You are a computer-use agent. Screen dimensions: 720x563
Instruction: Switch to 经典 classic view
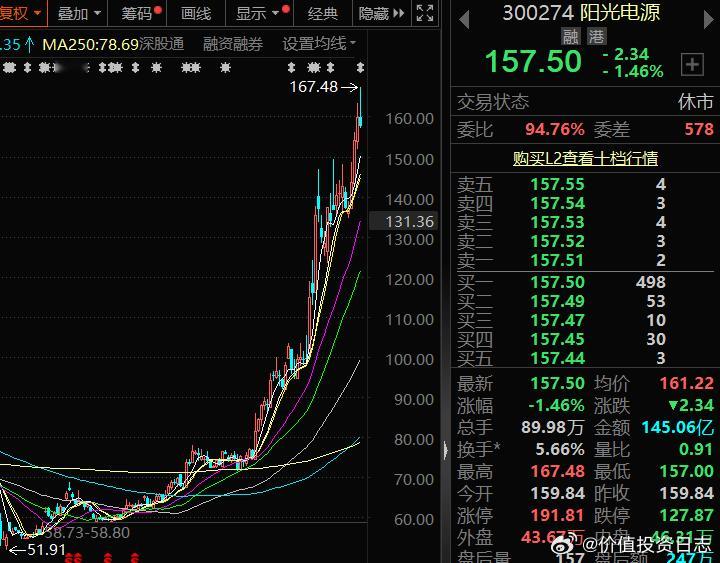pos(322,13)
